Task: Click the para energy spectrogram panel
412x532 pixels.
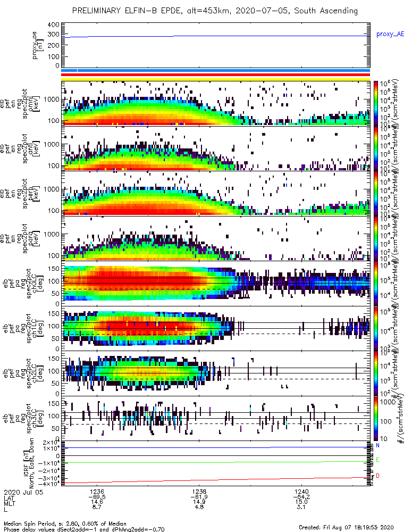Action: coord(215,238)
